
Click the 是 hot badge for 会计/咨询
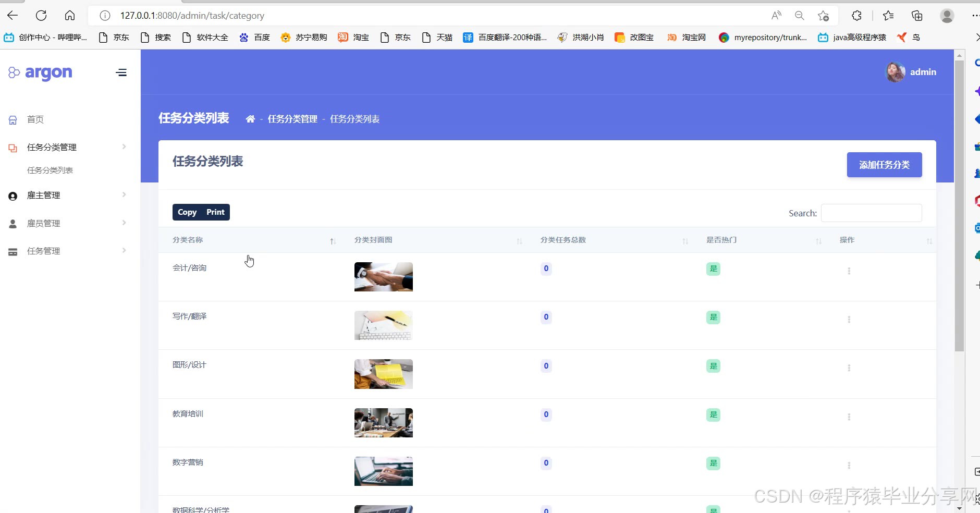click(713, 269)
